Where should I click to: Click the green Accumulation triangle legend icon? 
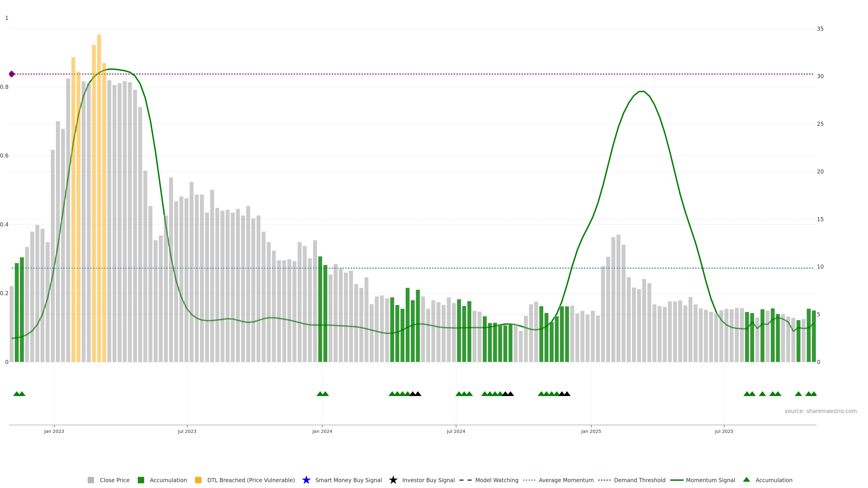coord(746,480)
